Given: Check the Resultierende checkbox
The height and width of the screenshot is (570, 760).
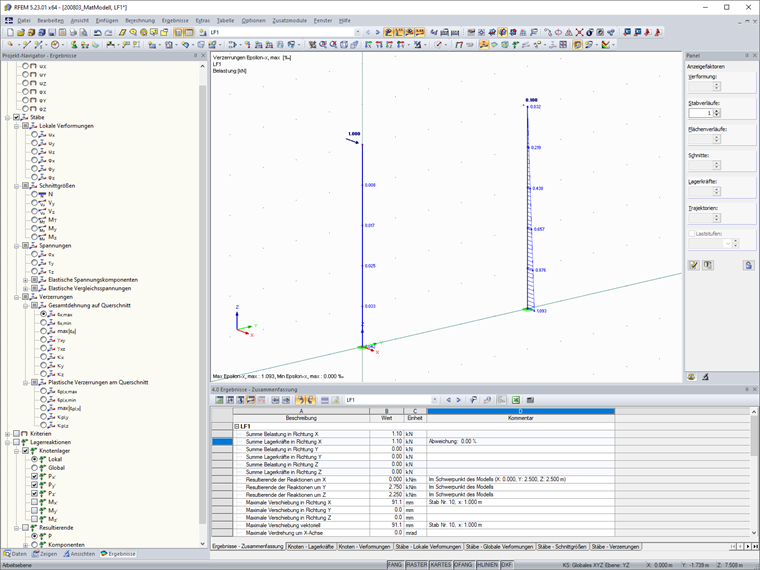Looking at the screenshot, I should pos(26,527).
